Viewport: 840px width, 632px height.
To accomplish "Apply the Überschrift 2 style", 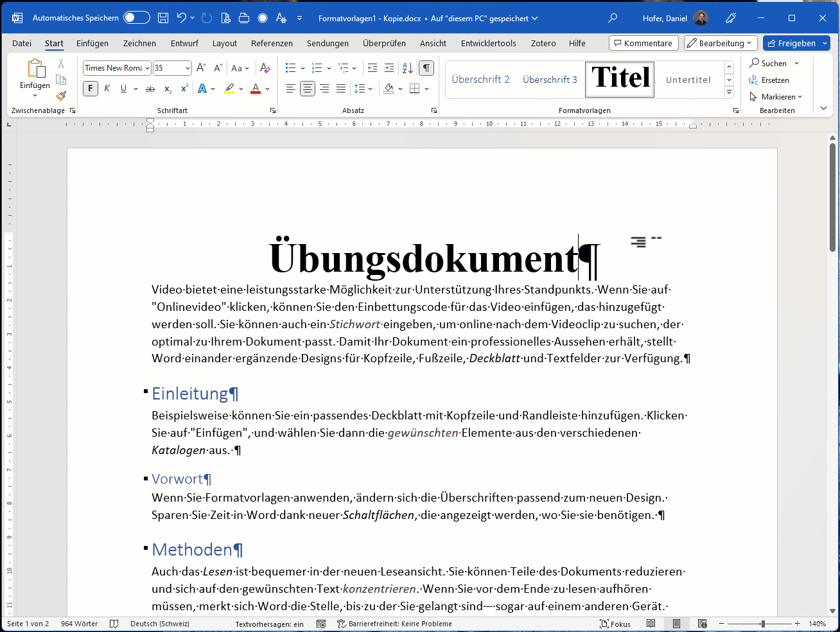I will 480,80.
